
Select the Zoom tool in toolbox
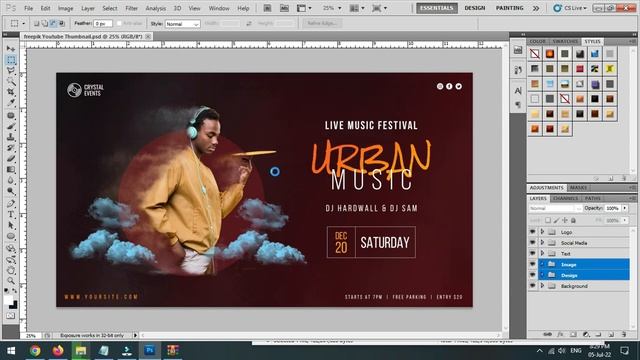click(11, 281)
